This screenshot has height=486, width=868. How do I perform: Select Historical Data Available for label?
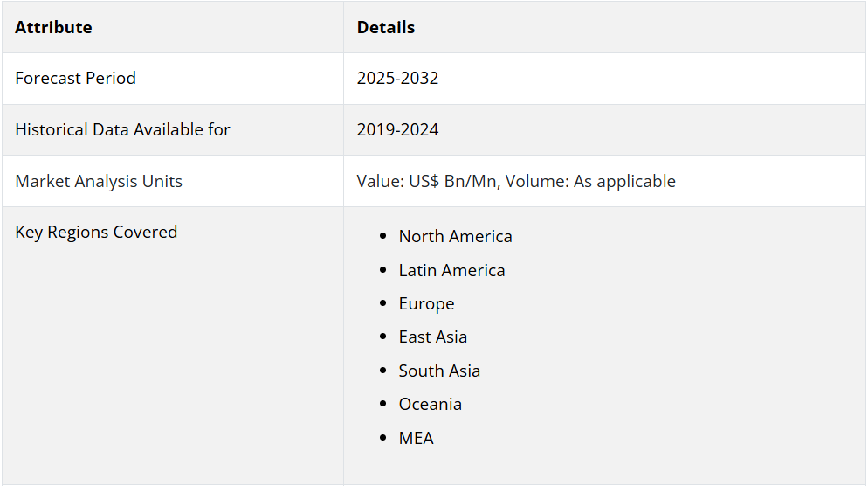[122, 129]
